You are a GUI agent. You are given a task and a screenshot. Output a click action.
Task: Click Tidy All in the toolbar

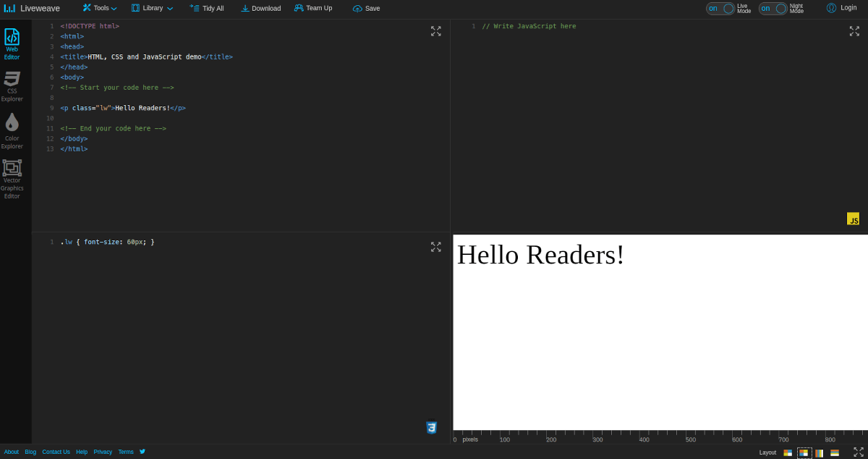(x=207, y=8)
